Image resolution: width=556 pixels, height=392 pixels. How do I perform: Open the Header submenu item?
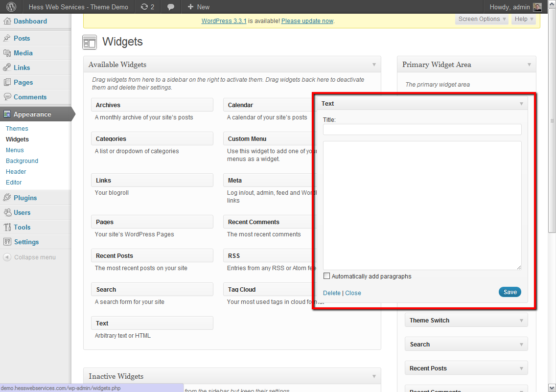[16, 172]
